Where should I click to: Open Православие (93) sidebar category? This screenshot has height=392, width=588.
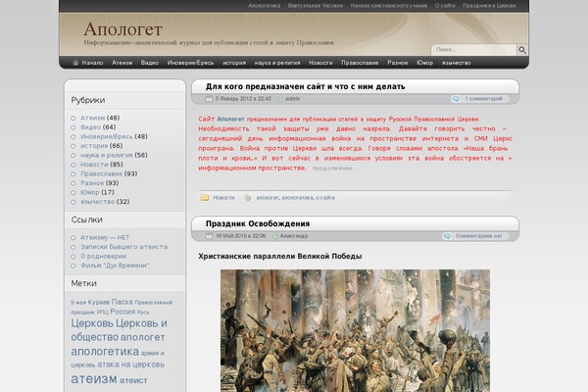click(101, 173)
